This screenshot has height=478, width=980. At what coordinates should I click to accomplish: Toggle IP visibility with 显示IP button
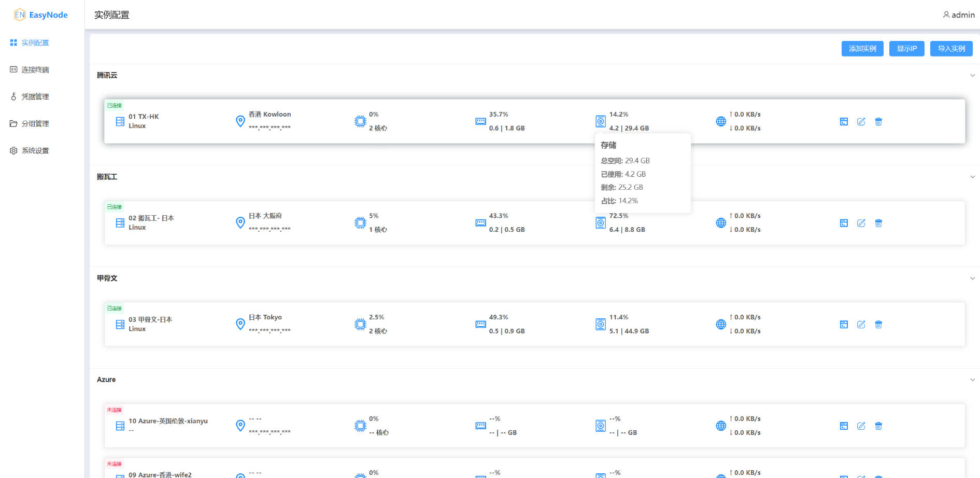point(906,49)
